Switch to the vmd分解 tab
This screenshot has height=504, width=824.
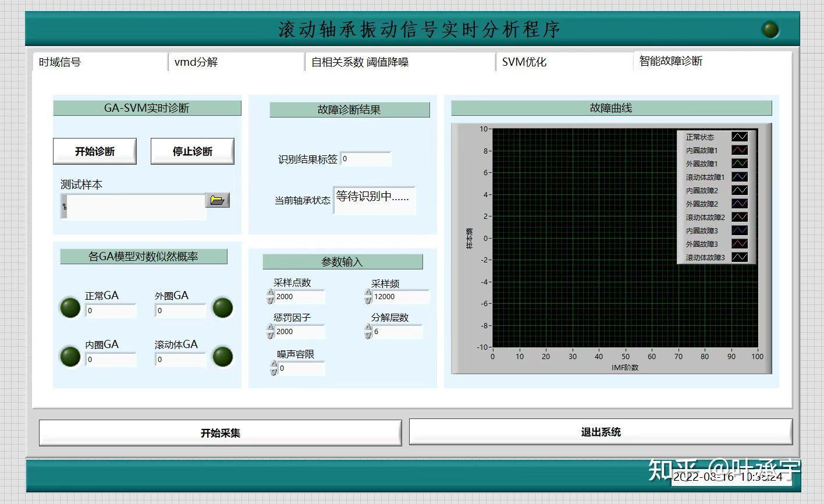point(194,62)
